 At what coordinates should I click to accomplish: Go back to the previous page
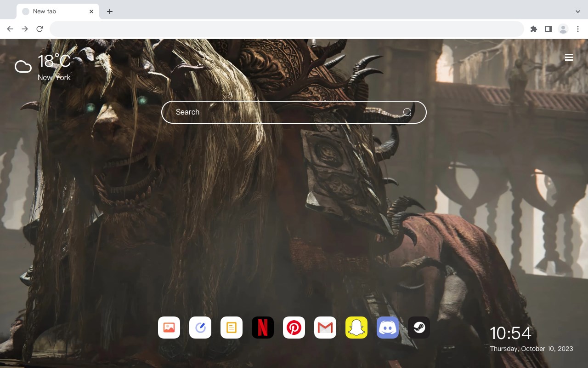10,29
